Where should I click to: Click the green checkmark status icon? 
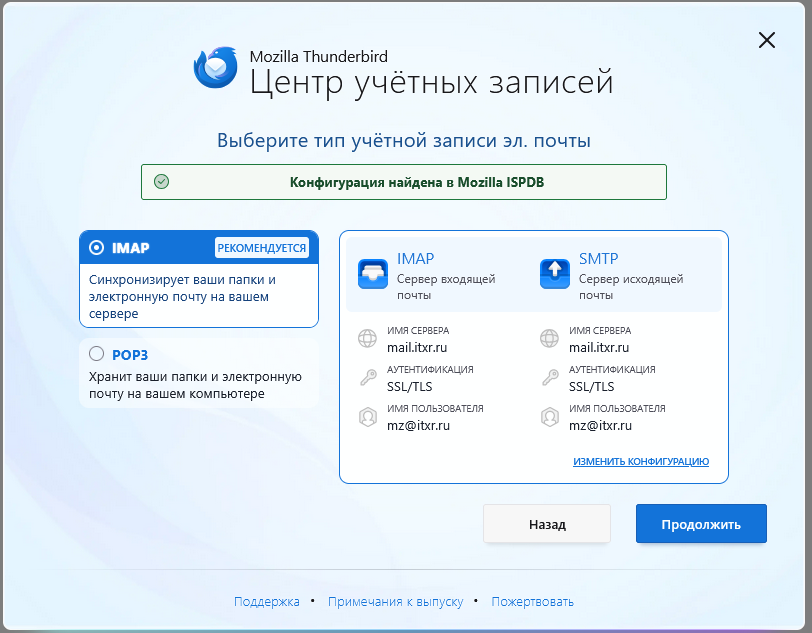(161, 182)
